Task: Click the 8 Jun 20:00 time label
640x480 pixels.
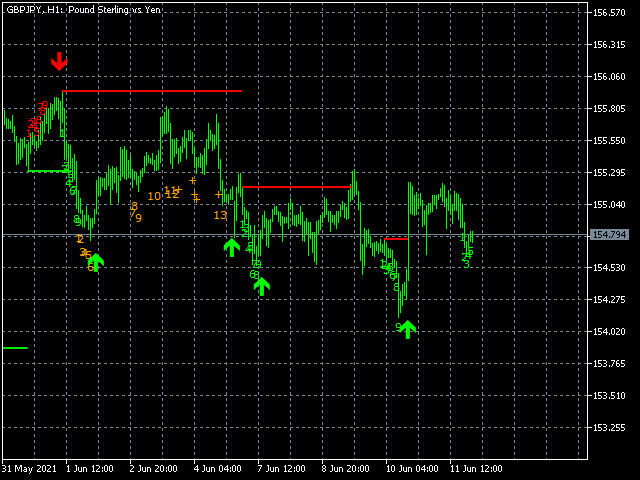Action: pos(345,469)
